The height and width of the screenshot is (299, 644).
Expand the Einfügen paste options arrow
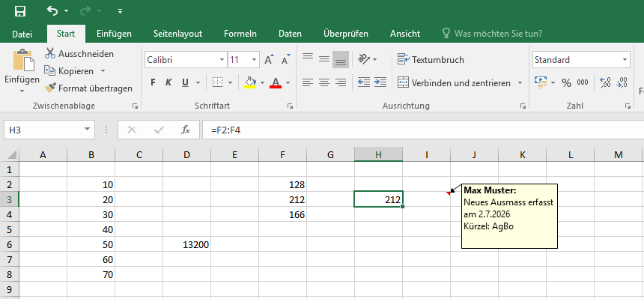22,91
